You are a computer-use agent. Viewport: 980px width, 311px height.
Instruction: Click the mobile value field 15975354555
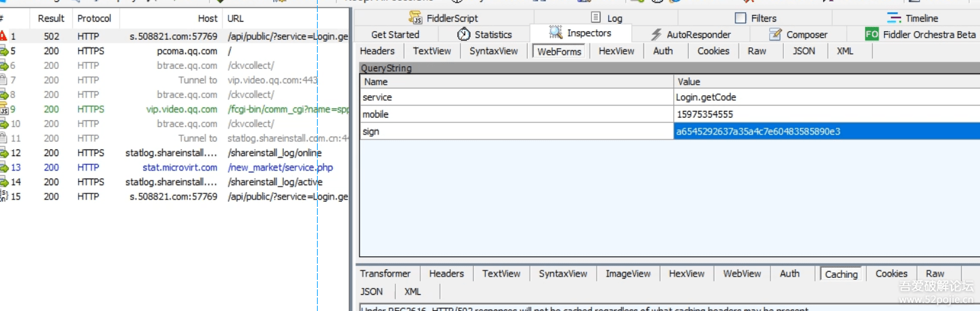click(x=704, y=114)
